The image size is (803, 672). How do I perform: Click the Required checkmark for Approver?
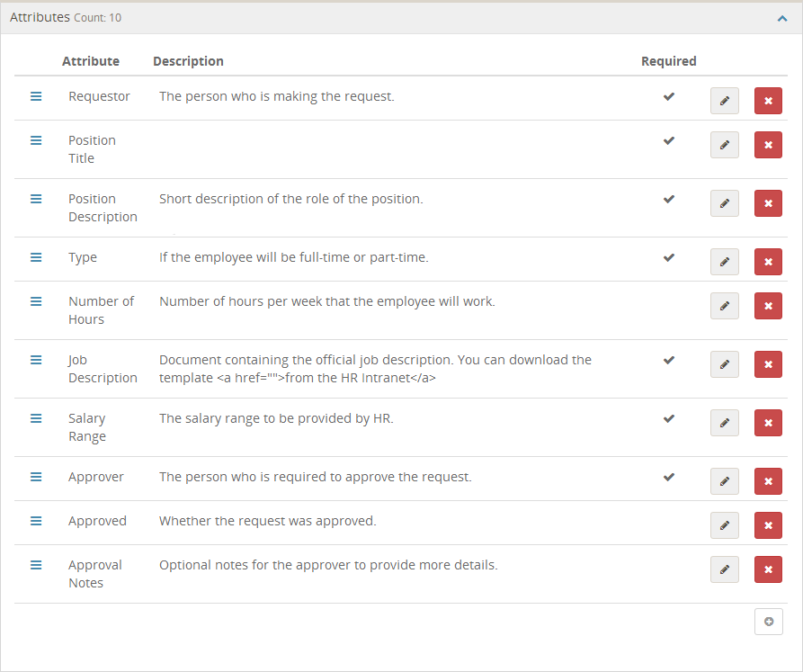tap(669, 477)
